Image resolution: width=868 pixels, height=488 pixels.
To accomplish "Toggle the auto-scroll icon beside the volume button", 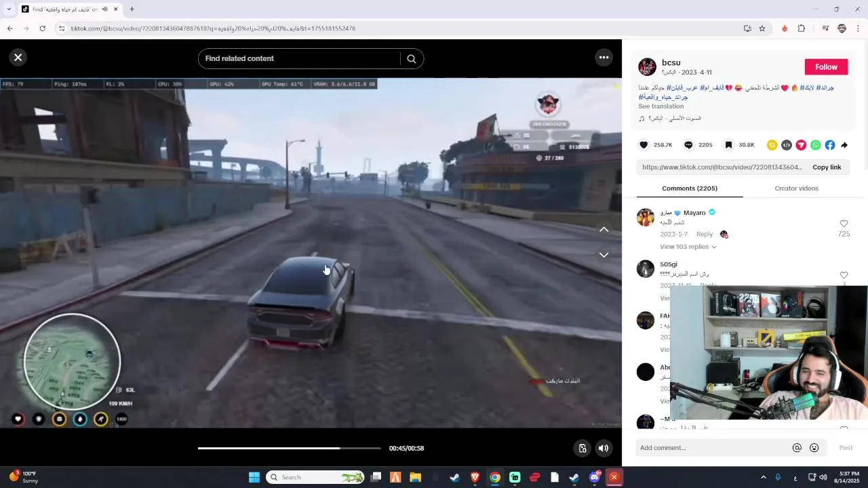I will point(582,448).
